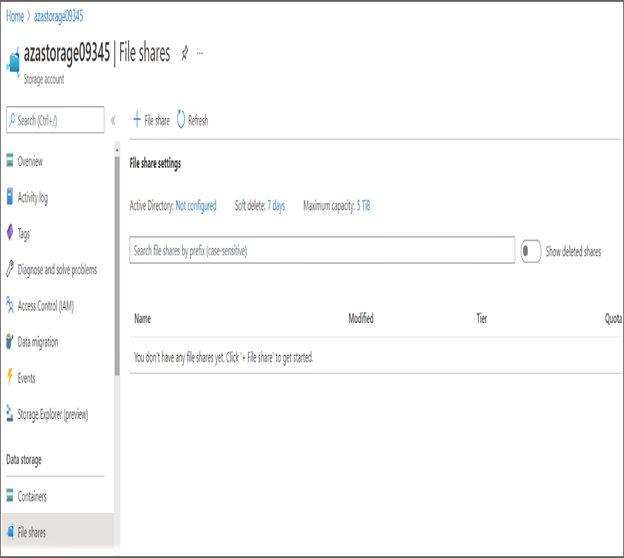Click the Quota column header

click(613, 318)
